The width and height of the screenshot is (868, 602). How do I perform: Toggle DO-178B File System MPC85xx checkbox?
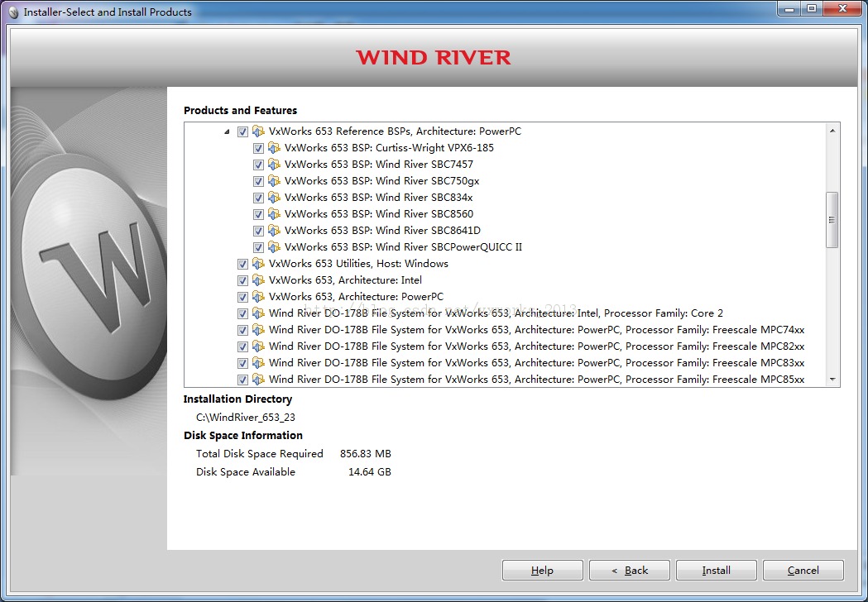(x=242, y=380)
